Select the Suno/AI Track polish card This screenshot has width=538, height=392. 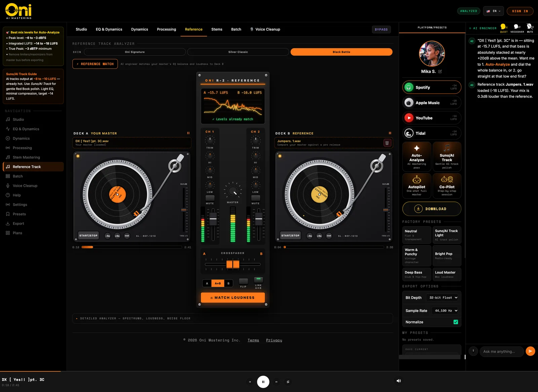pos(447,157)
